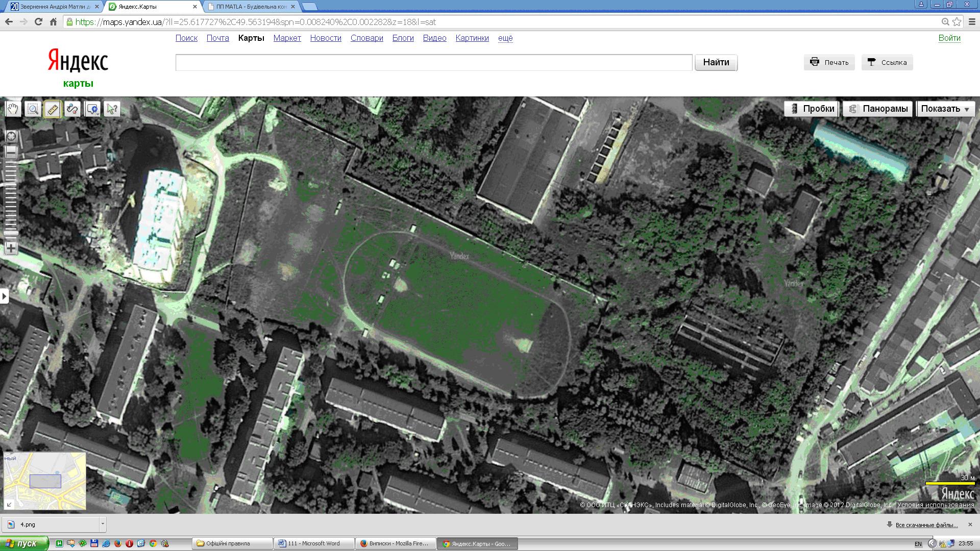Toggle the Пробки traffic layer
Viewport: 980px width, 551px height.
point(812,109)
